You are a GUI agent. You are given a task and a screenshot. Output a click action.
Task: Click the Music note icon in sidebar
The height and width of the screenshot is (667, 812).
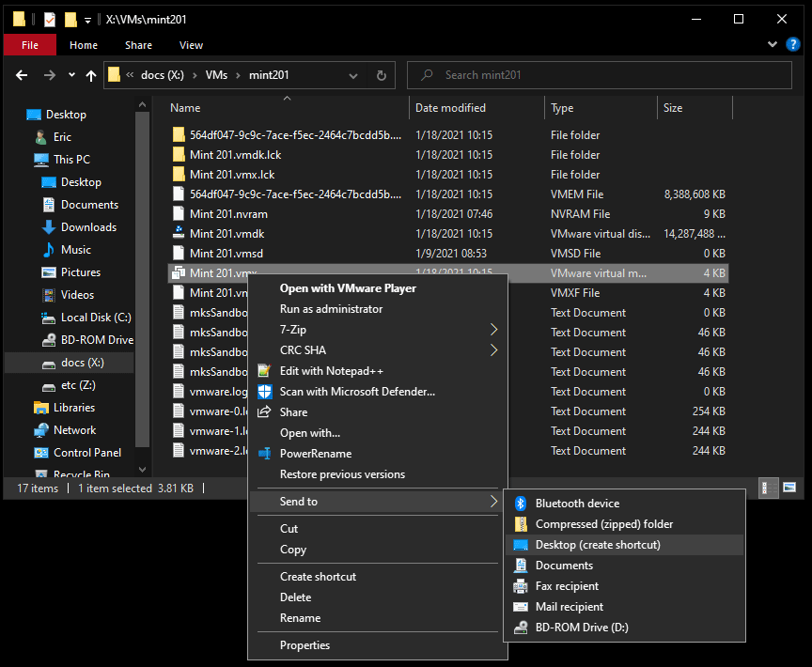[49, 249]
